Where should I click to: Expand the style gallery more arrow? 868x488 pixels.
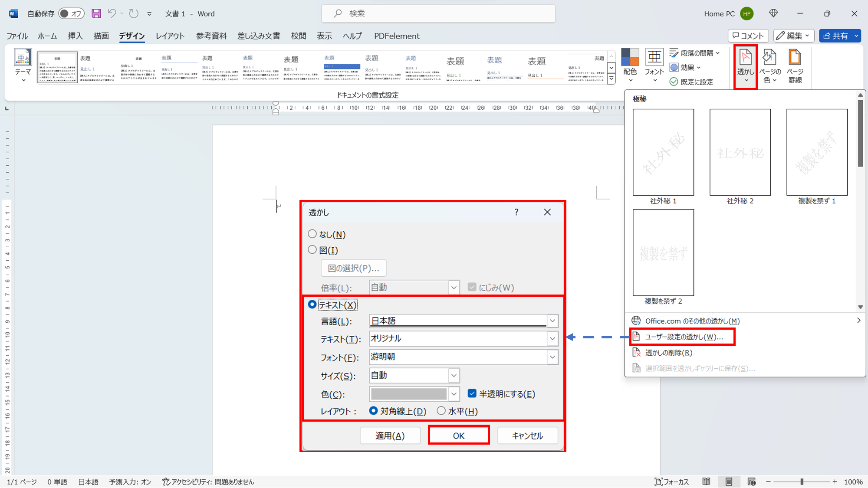612,79
